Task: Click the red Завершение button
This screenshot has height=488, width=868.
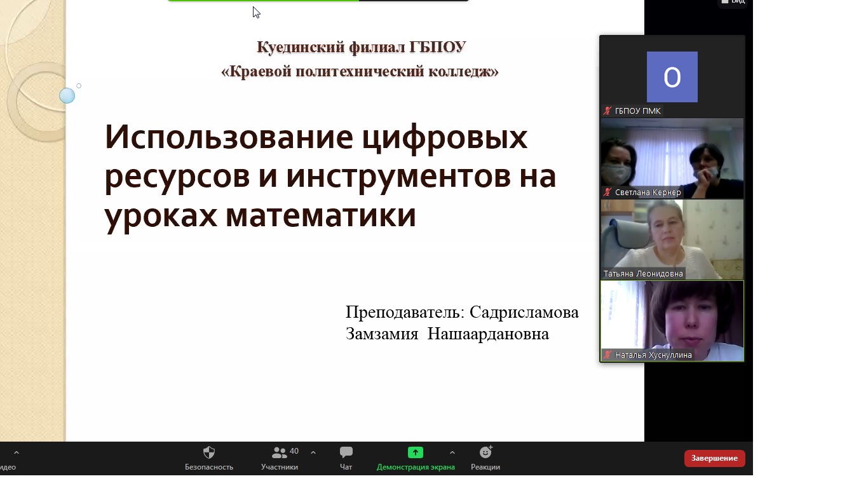Action: 715,458
